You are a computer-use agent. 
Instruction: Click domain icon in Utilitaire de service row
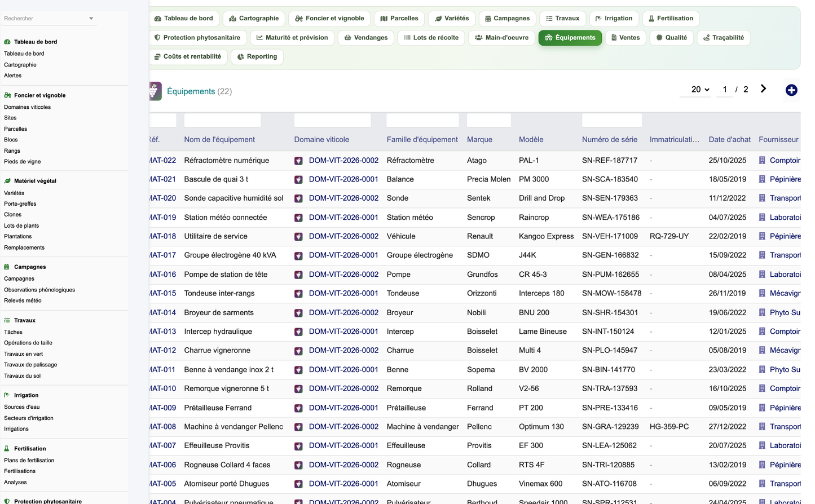tap(298, 237)
